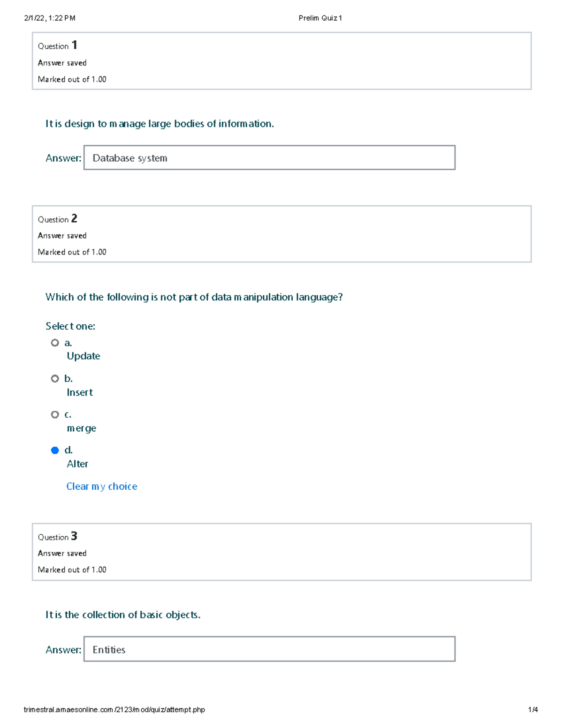
Task: Click the collection of basic objects question text
Action: pyautogui.click(x=123, y=615)
